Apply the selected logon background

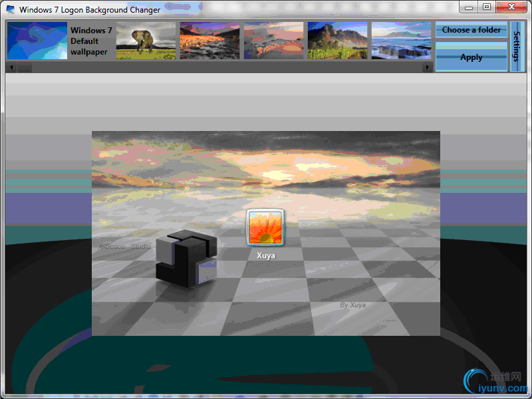471,57
